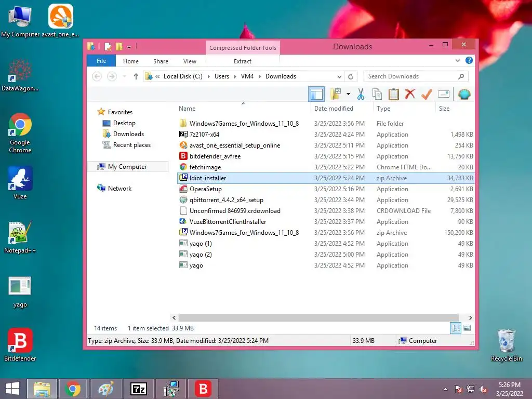
Task: Click VM4 in the address path
Action: click(247, 76)
